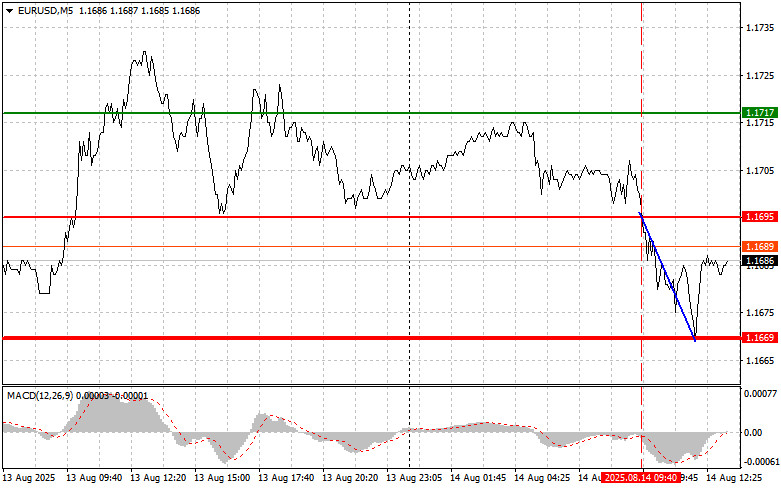Click the 1.1665 price scale value

pos(760,360)
